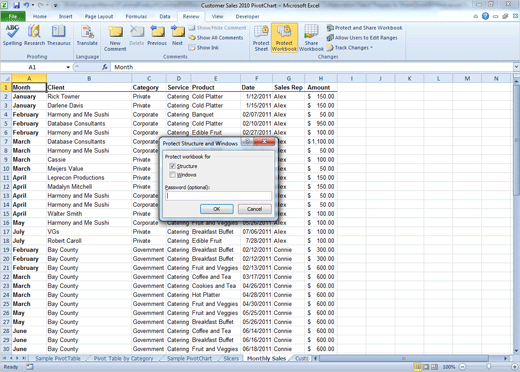Open the Research pane

click(34, 35)
